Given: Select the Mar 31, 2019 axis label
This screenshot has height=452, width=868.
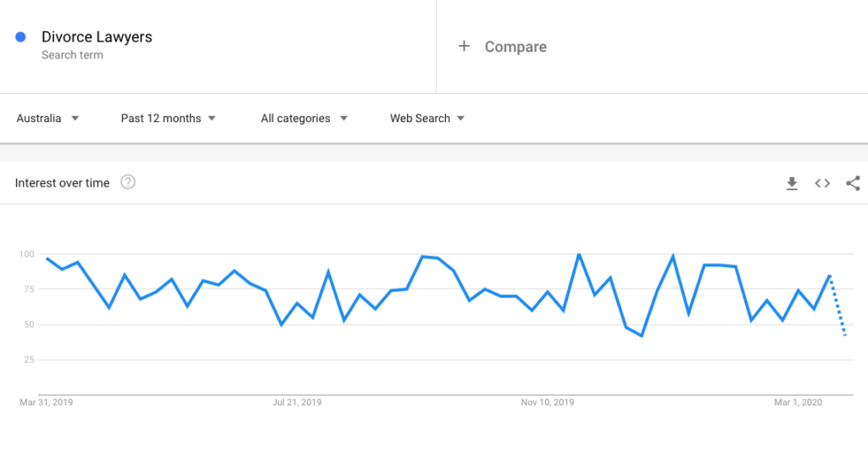Looking at the screenshot, I should coord(46,403).
